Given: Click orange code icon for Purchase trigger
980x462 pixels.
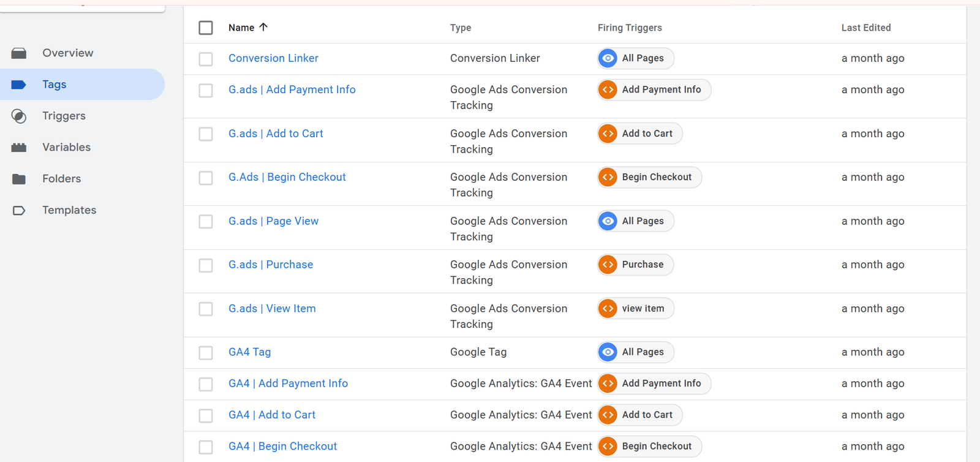Looking at the screenshot, I should click(608, 265).
